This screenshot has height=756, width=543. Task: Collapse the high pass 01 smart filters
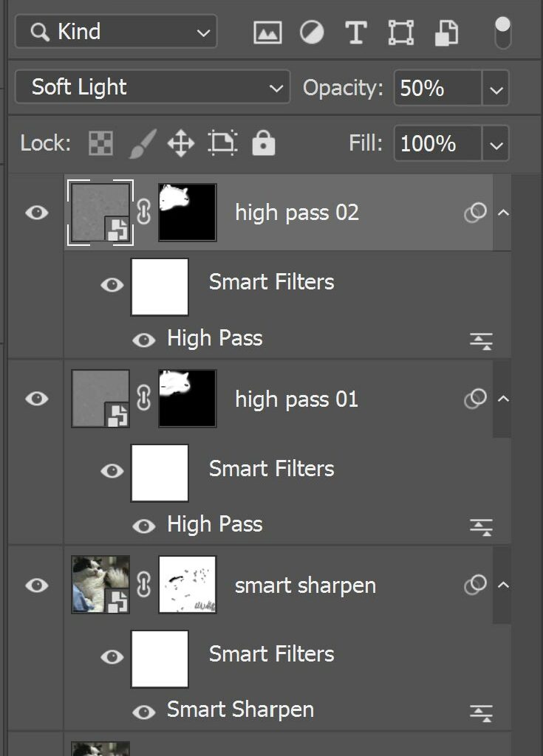pyautogui.click(x=503, y=399)
